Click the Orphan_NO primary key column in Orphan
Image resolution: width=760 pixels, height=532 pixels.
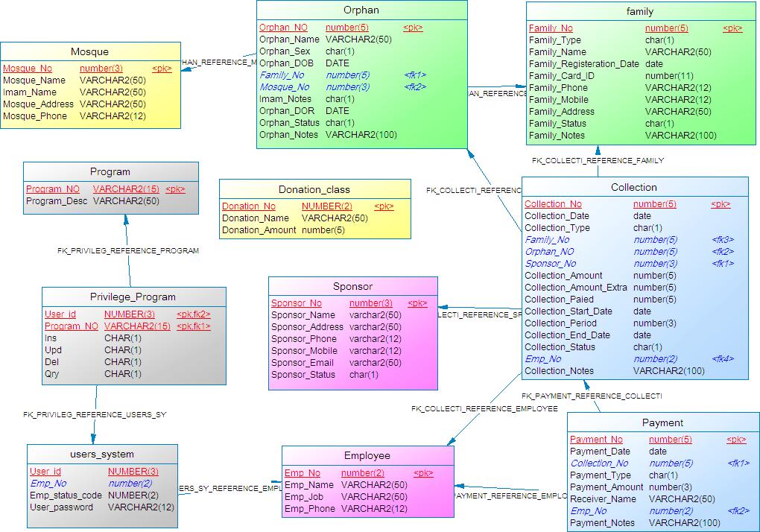coord(283,28)
